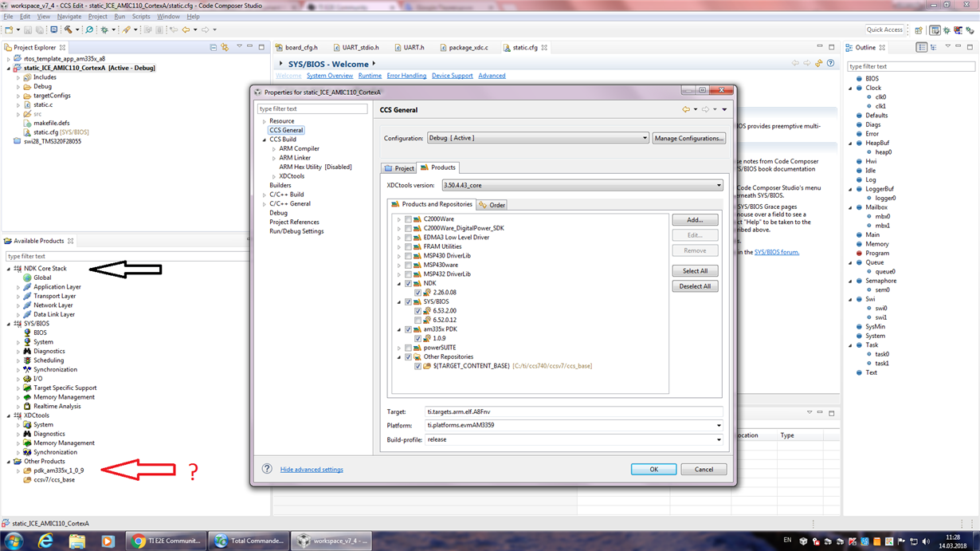
Task: Click OK button in Properties dialog
Action: (653, 469)
